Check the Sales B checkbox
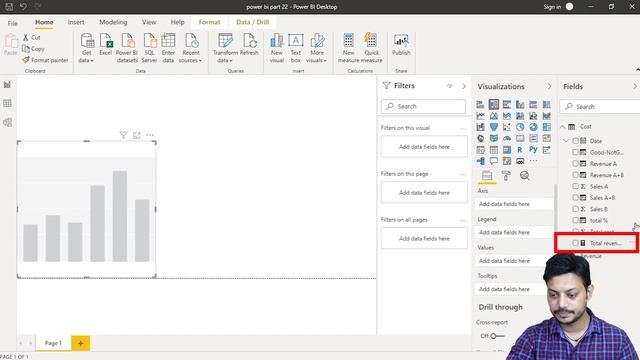 point(575,209)
